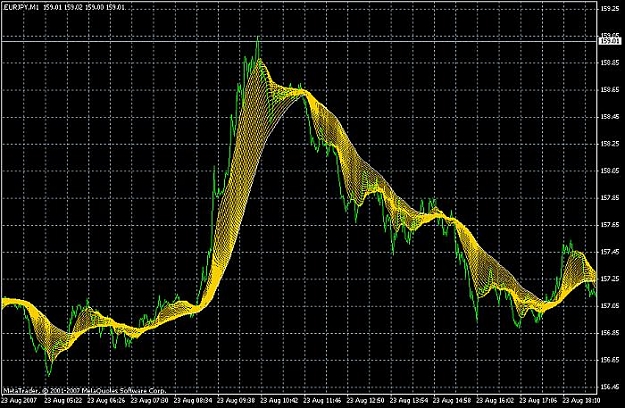Click the 23 Aug 2007 date label
The image size is (625, 408).
click(19, 400)
